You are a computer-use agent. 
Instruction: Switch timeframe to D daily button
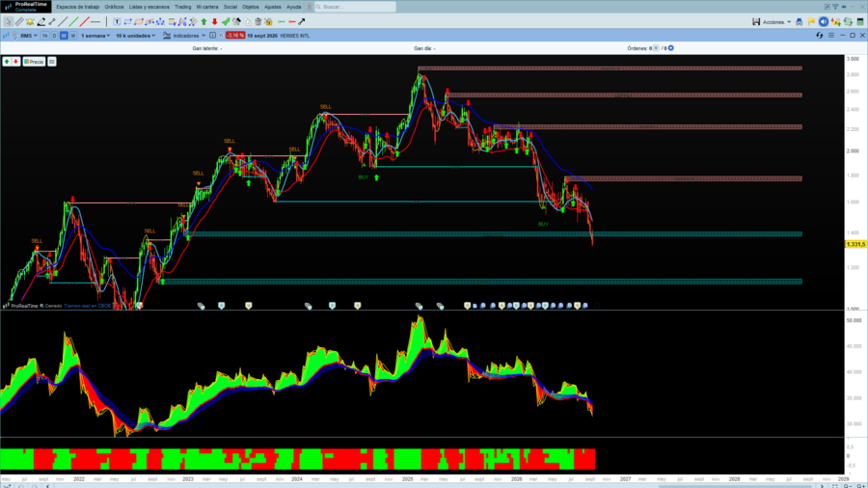pyautogui.click(x=54, y=36)
